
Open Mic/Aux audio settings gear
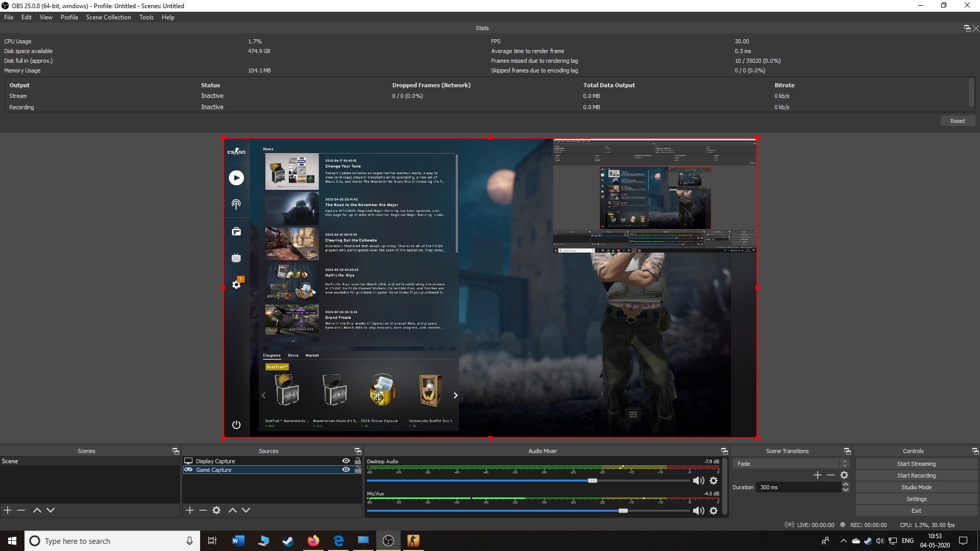714,511
